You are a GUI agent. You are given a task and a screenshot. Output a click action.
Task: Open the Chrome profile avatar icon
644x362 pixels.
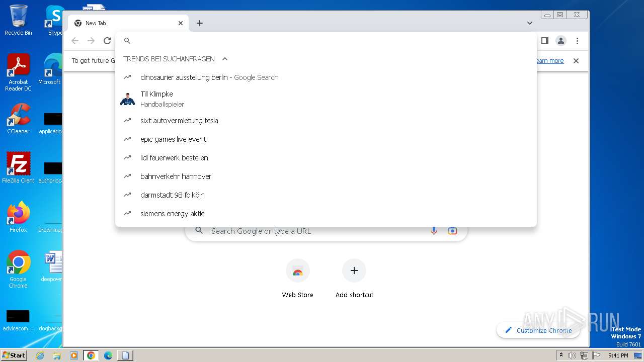pyautogui.click(x=561, y=41)
